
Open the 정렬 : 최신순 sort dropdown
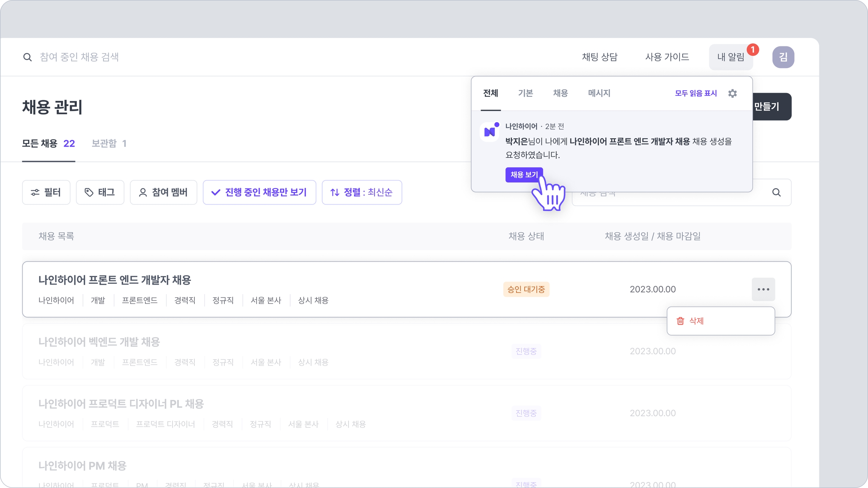click(362, 192)
